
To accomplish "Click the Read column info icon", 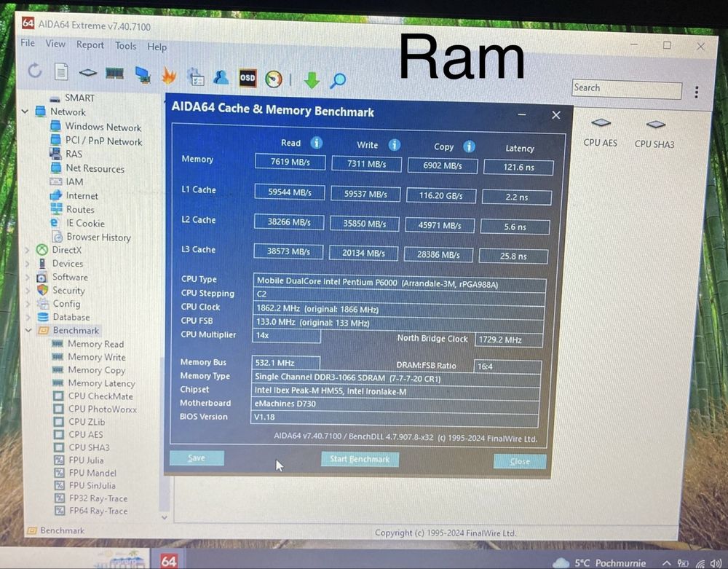I will click(x=317, y=143).
